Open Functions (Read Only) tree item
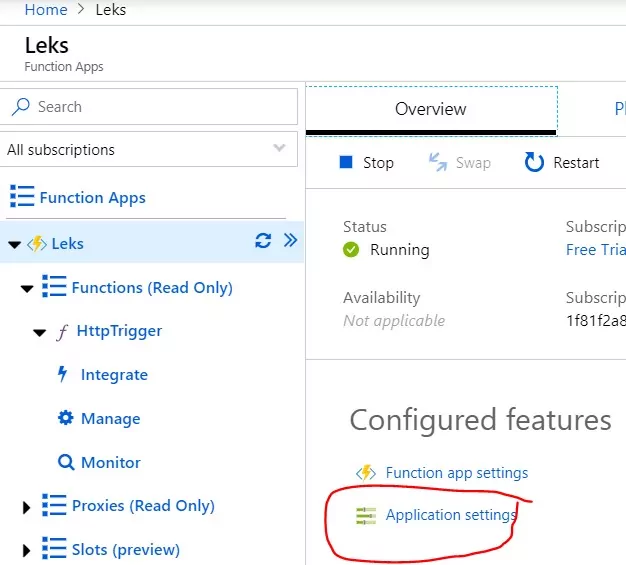Image resolution: width=626 pixels, height=565 pixels. point(152,288)
